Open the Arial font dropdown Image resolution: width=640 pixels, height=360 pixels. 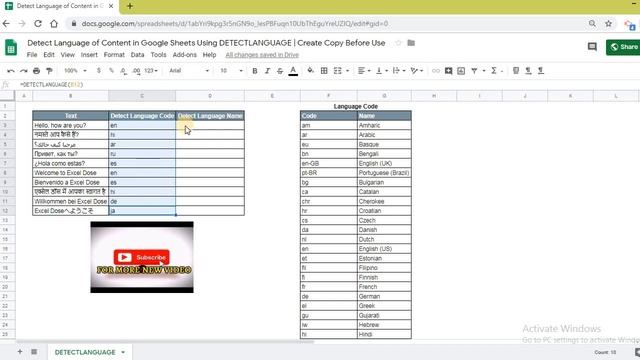(189, 71)
